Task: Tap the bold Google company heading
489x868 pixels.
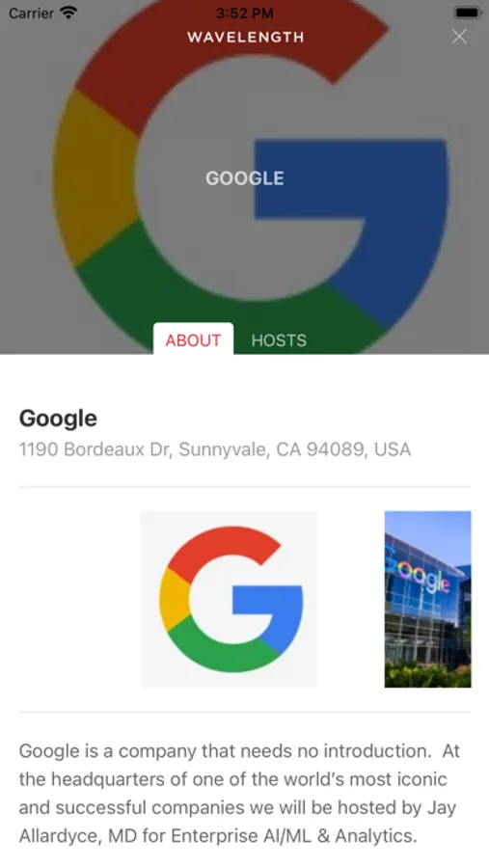Action: pyautogui.click(x=58, y=419)
